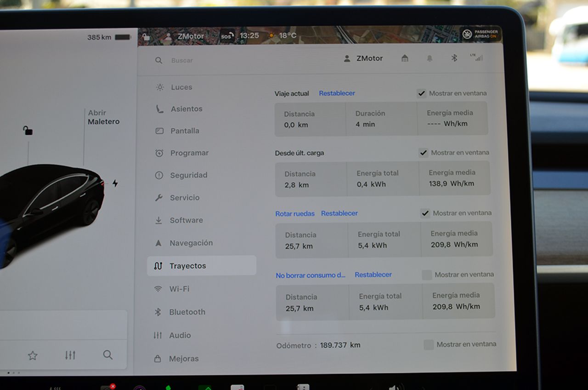Viewport: 588px width, 390px height.
Task: Tap the charge port lightning bolt icon
Action: (x=115, y=184)
